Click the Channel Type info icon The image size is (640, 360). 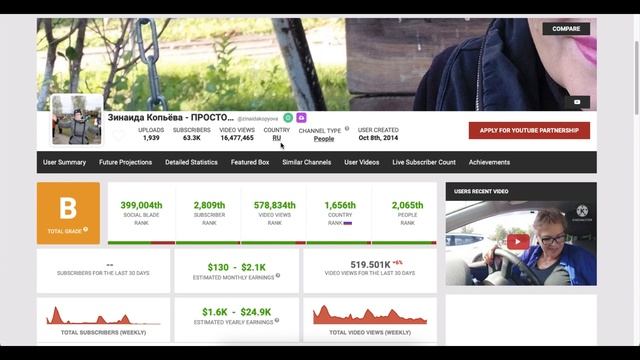(x=347, y=129)
